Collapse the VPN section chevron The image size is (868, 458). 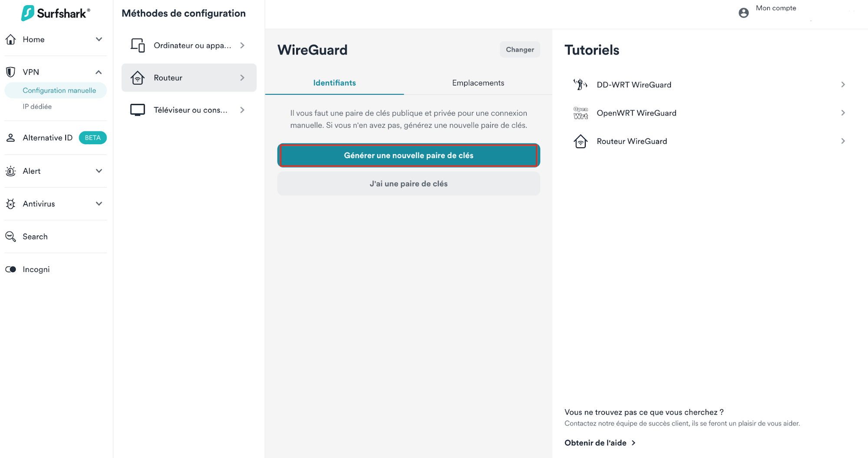(99, 72)
